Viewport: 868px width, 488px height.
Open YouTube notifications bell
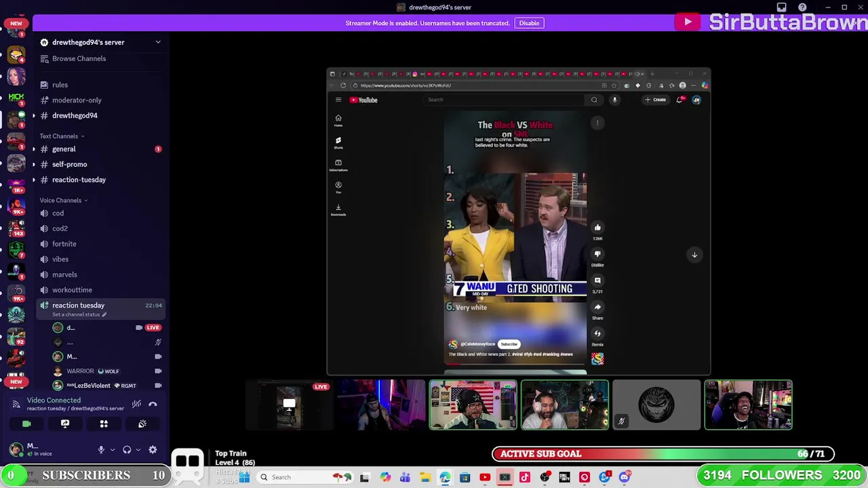click(x=679, y=100)
